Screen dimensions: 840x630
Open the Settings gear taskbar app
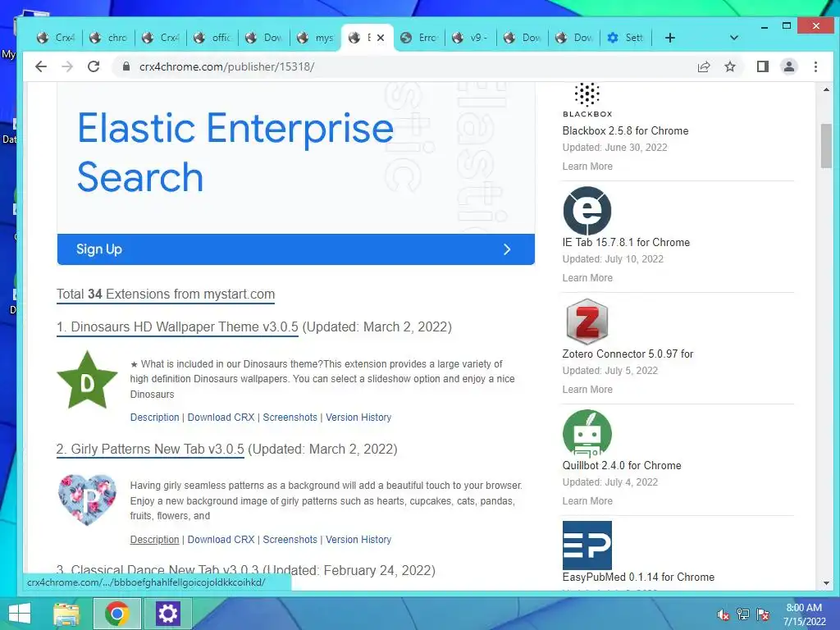tap(167, 614)
